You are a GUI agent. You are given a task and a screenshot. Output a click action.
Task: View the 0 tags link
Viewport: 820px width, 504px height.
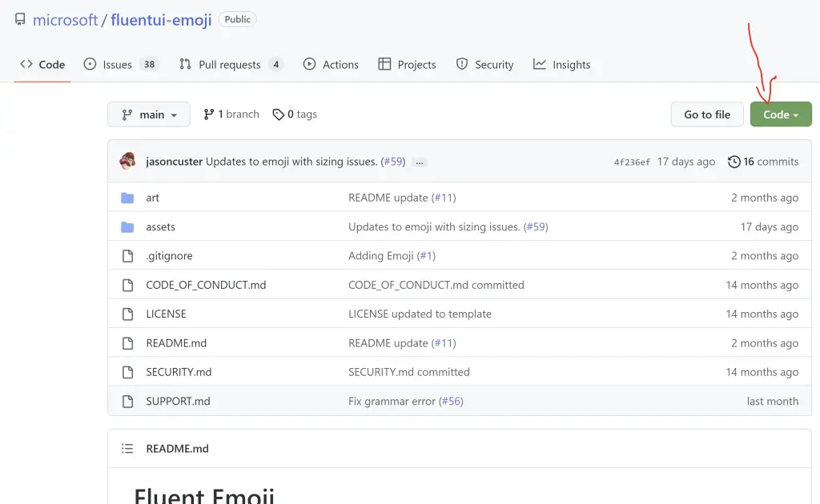(x=295, y=114)
